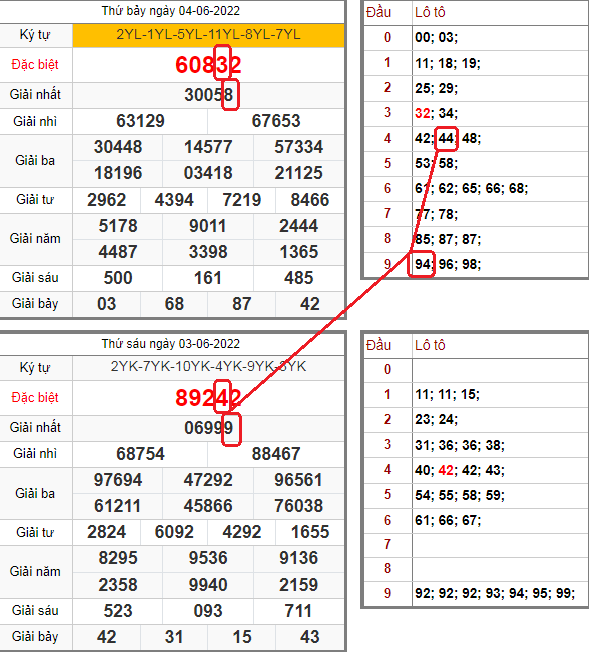Viewport: 589px width, 652px height.
Task: Click second prize number 68754
Action: 140,454
